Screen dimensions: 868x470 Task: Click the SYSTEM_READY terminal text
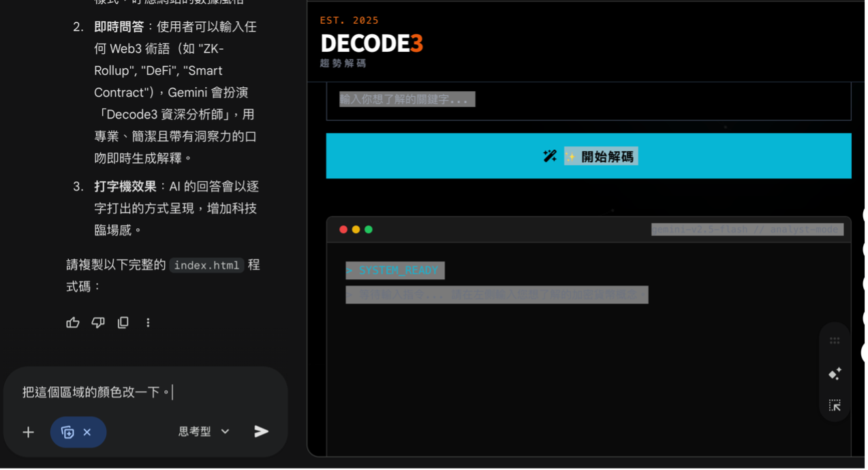(x=394, y=270)
